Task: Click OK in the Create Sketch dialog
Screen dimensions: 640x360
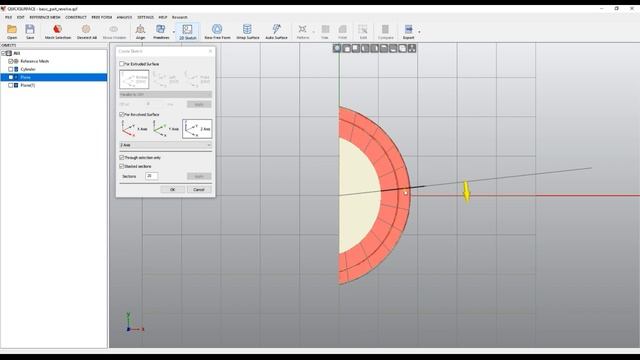Action: coord(172,189)
